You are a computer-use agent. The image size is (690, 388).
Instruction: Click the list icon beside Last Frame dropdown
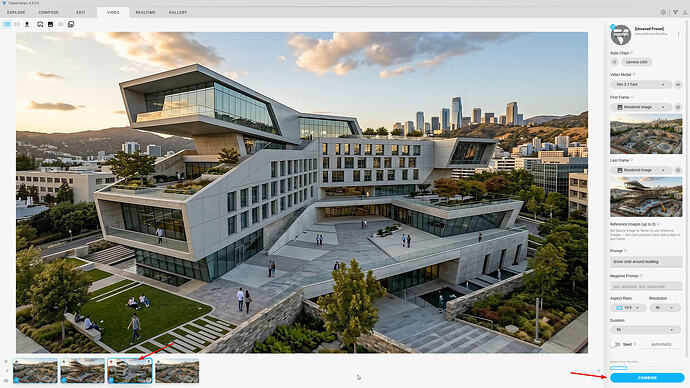(678, 170)
